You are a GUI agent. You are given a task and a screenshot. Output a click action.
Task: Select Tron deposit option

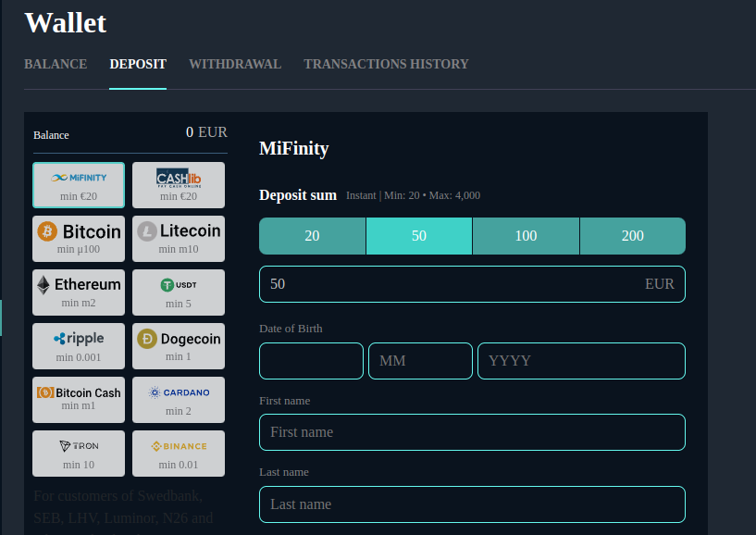79,454
